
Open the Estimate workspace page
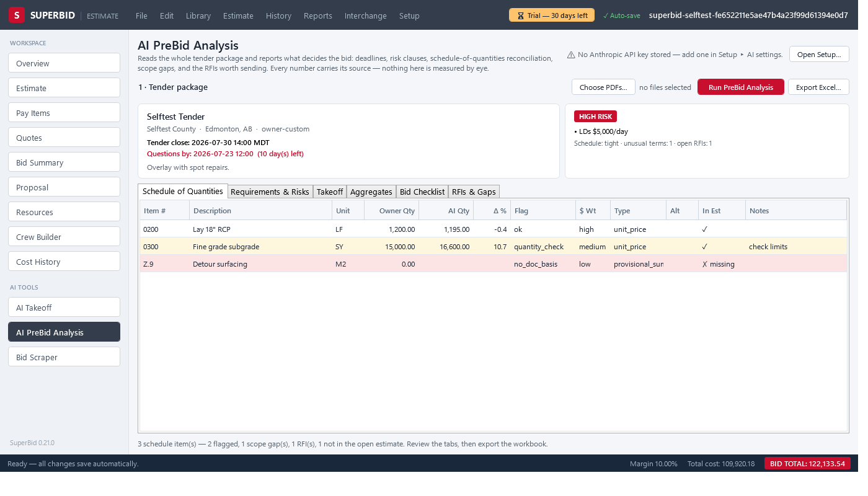point(64,88)
